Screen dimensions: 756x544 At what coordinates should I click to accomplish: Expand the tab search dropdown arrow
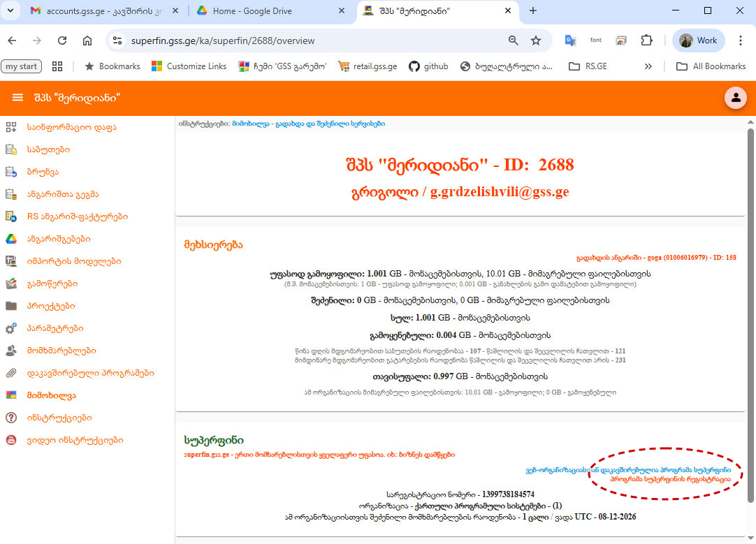coord(10,11)
